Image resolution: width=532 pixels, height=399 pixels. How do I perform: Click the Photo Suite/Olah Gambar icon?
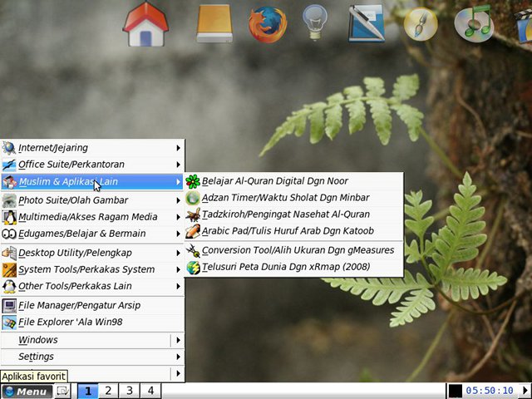click(9, 200)
